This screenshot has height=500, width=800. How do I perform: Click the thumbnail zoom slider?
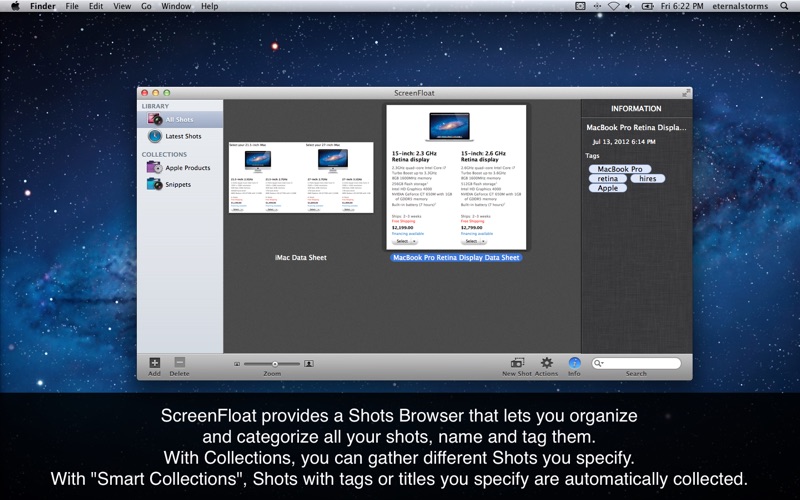coord(273,364)
